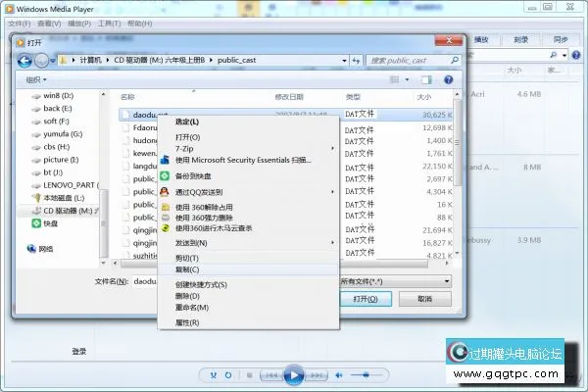Screen dimensions: 588x392
Task: Click the Open (O) button in dialog
Action: (366, 299)
